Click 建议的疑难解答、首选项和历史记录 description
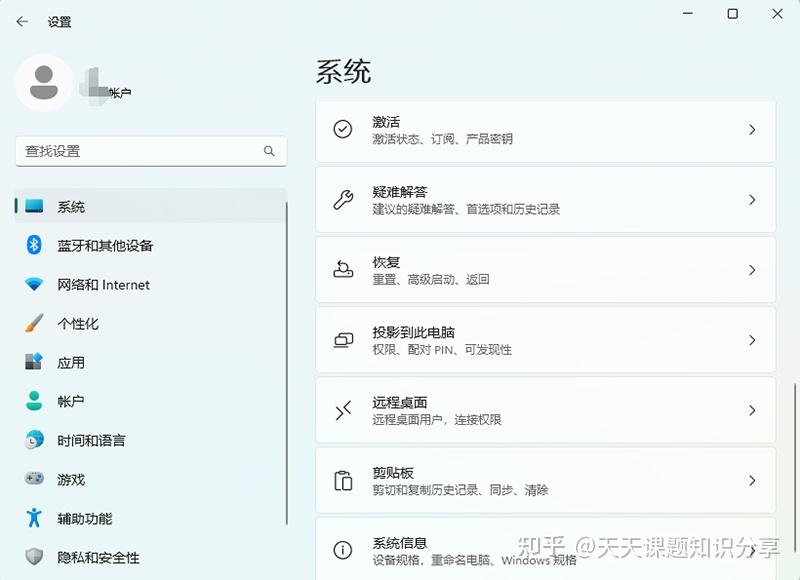The height and width of the screenshot is (580, 800). click(x=466, y=209)
